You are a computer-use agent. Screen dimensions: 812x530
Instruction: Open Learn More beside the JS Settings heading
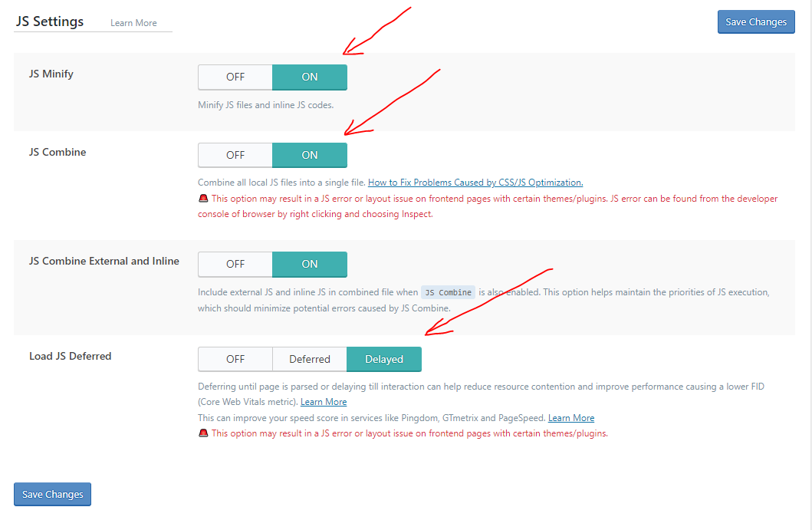[x=133, y=23]
